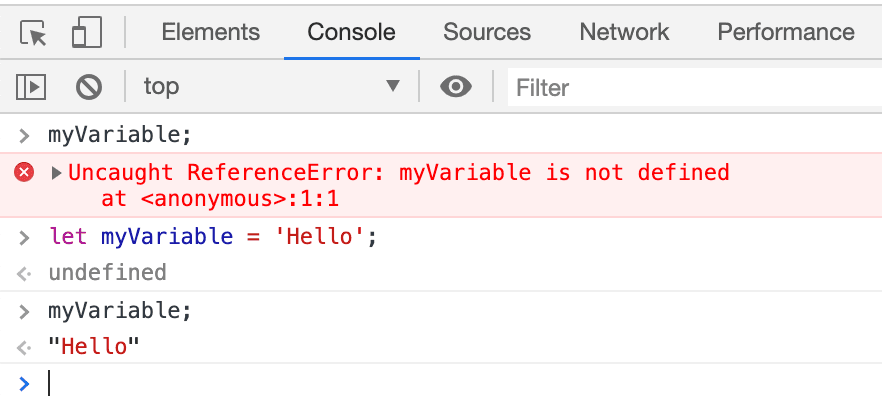The image size is (882, 412).
Task: Focus the Filter input field
Action: click(x=695, y=87)
